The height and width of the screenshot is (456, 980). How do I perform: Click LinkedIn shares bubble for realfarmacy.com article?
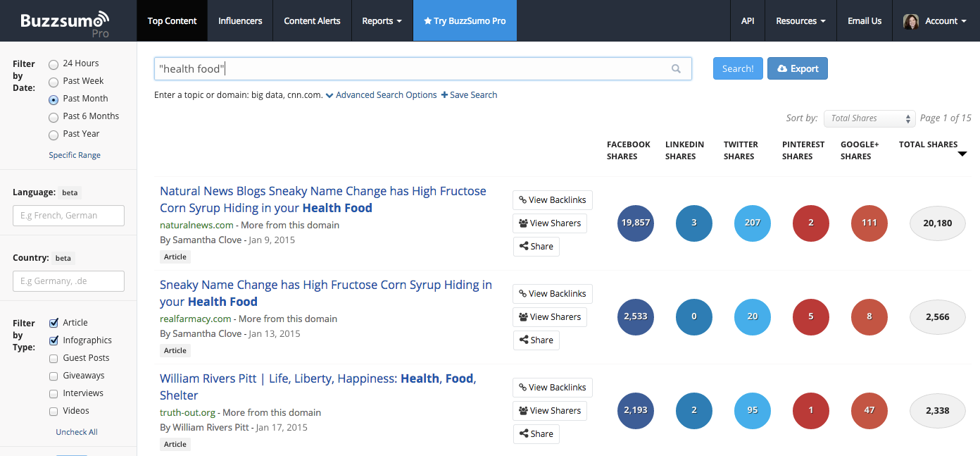pos(693,316)
